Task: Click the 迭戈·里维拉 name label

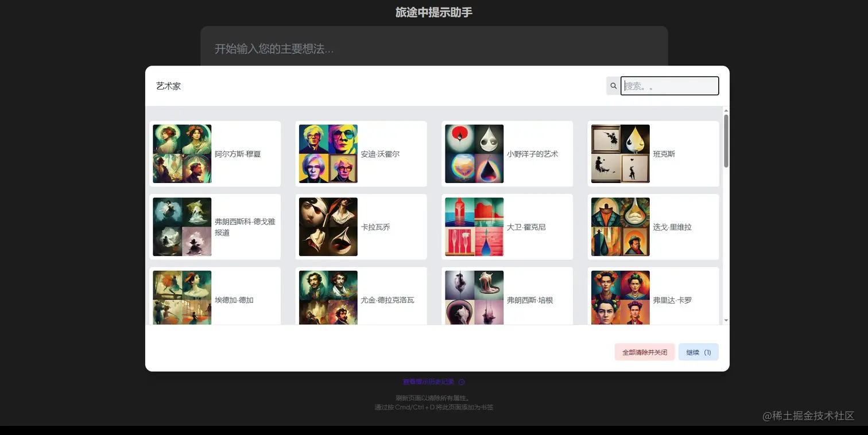Action: point(672,227)
